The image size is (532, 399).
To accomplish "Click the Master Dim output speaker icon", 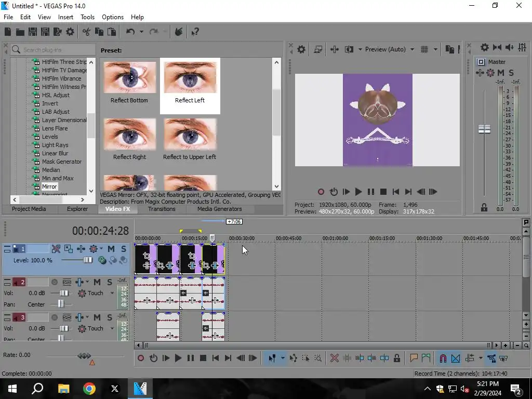I will point(509,47).
